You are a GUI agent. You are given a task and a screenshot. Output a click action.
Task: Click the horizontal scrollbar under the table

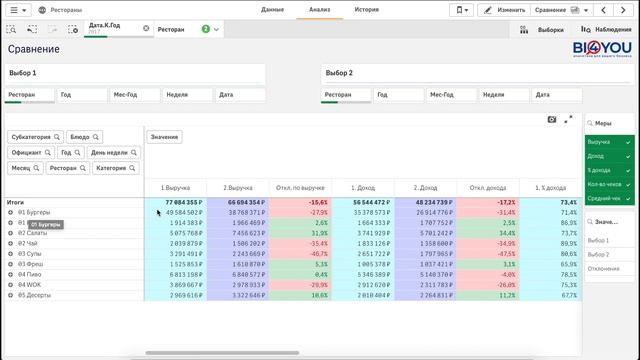point(222,353)
